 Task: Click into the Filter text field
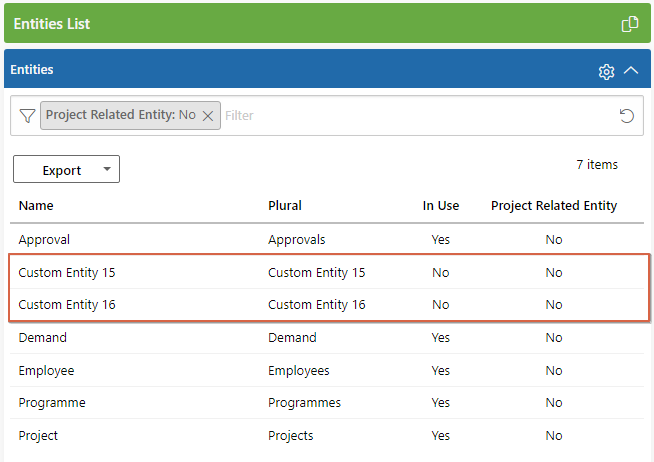pos(417,116)
